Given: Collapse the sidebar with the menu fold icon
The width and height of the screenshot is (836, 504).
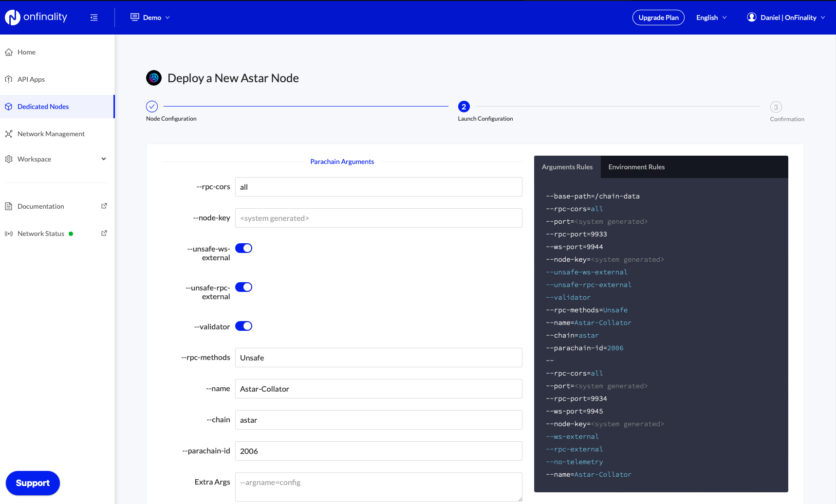Looking at the screenshot, I should (94, 18).
